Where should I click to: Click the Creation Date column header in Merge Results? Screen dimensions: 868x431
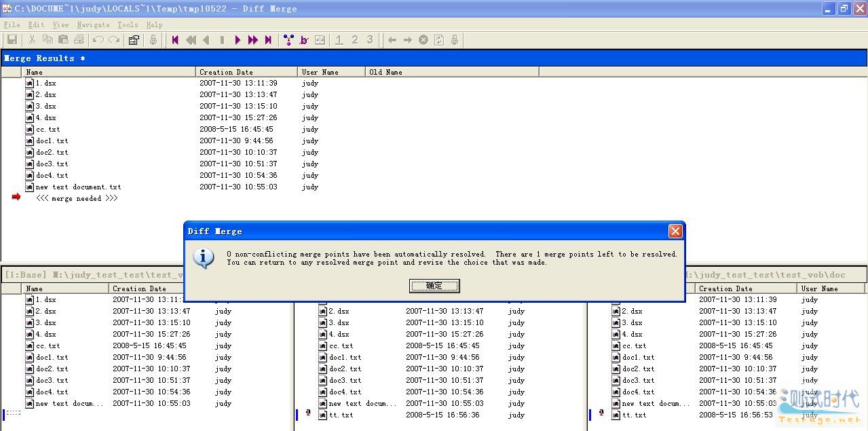pyautogui.click(x=246, y=72)
